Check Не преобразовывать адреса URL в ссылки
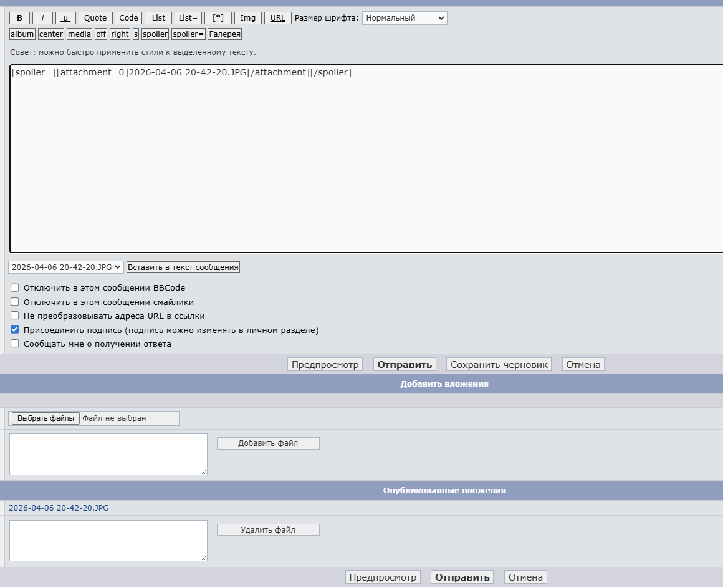723x588 pixels. [15, 316]
